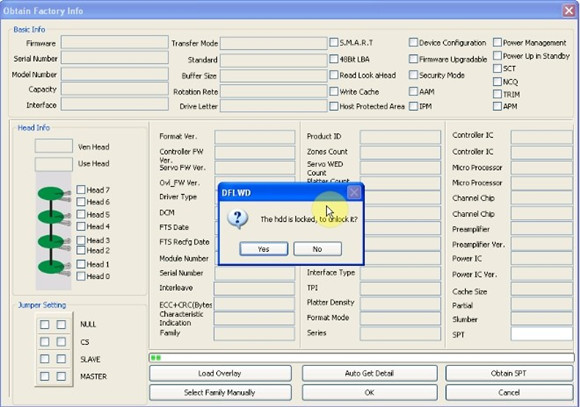Click the SPT input field
Screen dimensions: 580x407
pyautogui.click(x=542, y=334)
